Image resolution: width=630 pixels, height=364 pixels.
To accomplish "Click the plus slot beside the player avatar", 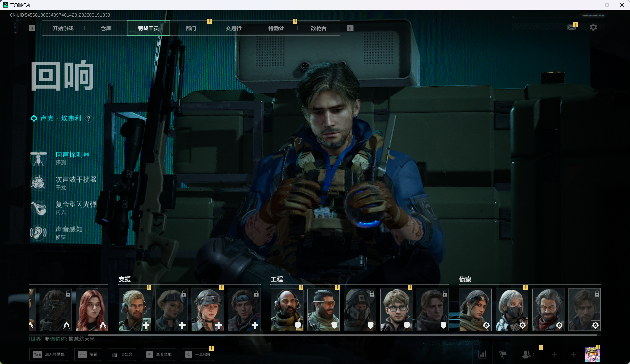I will 573,355.
